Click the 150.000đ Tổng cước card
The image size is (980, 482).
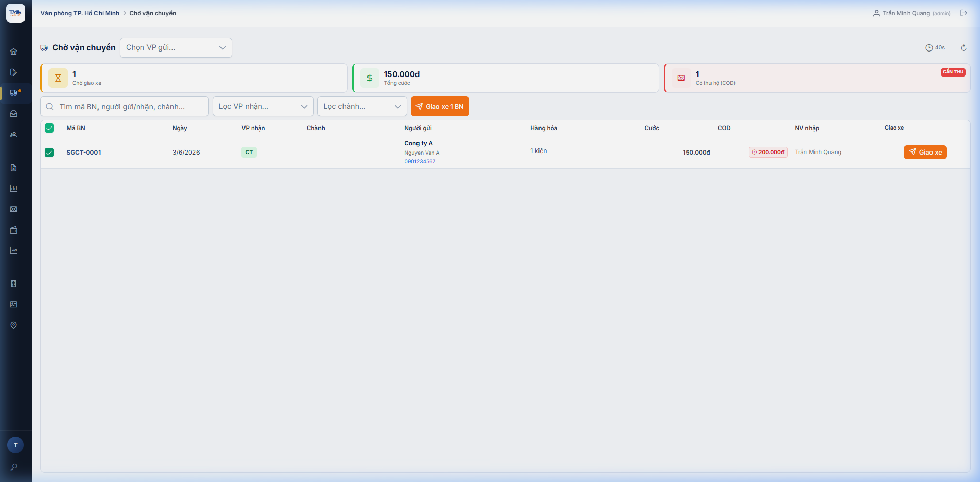point(506,78)
